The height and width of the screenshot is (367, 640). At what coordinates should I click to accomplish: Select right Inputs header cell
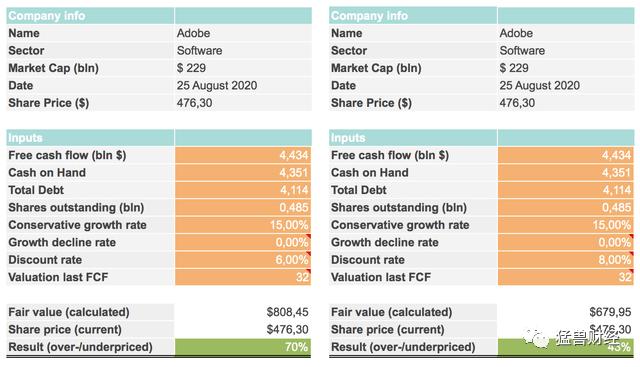point(413,138)
